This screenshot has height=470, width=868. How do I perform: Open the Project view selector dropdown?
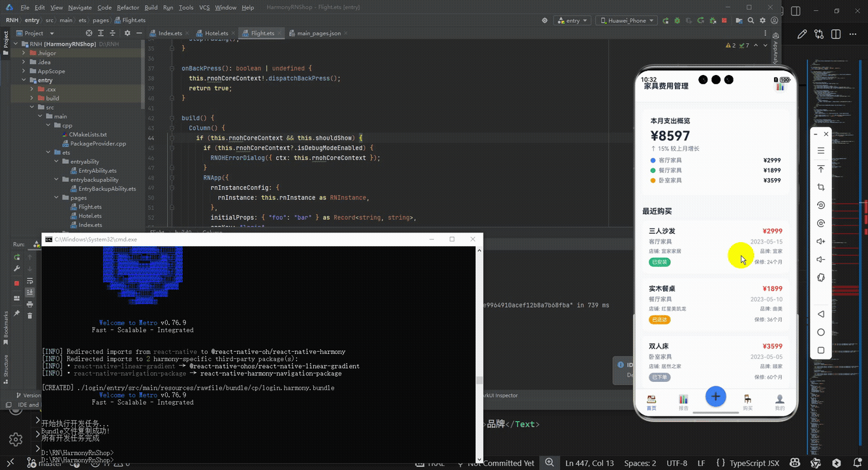click(34, 33)
